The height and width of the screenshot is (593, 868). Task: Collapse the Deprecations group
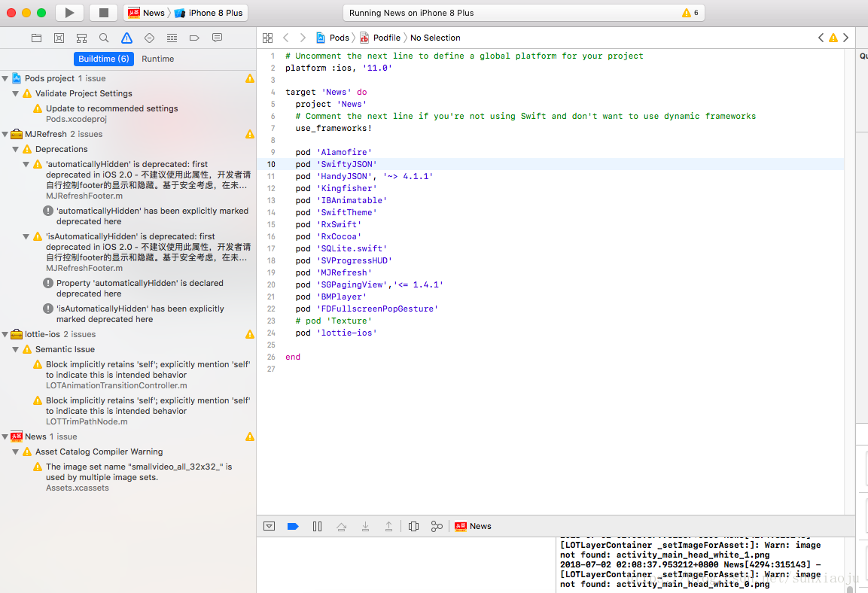[16, 149]
